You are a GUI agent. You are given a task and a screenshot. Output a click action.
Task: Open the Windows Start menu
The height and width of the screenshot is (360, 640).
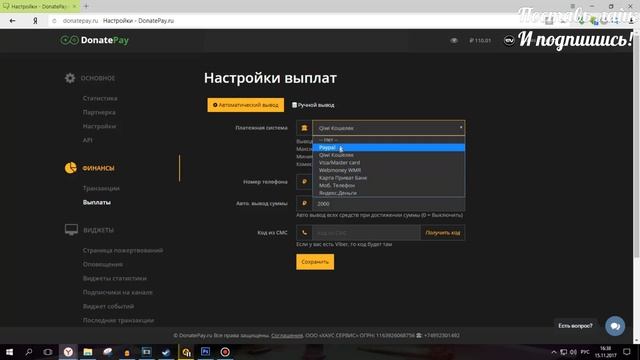click(x=9, y=352)
